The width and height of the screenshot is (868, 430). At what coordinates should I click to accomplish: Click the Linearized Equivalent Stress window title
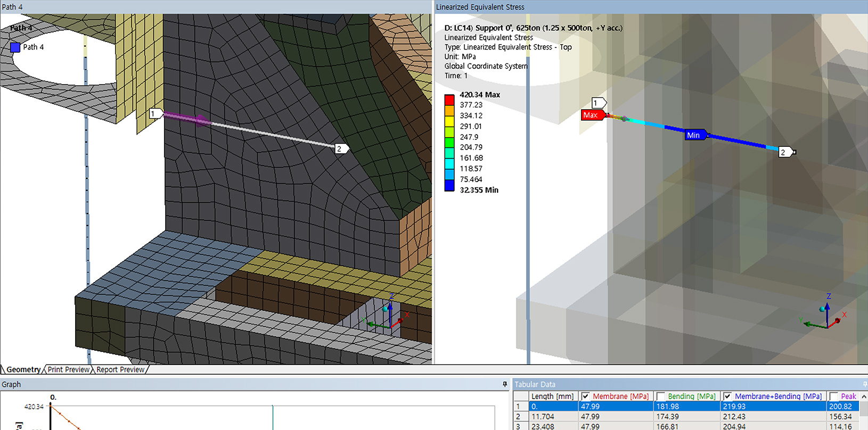pos(480,7)
